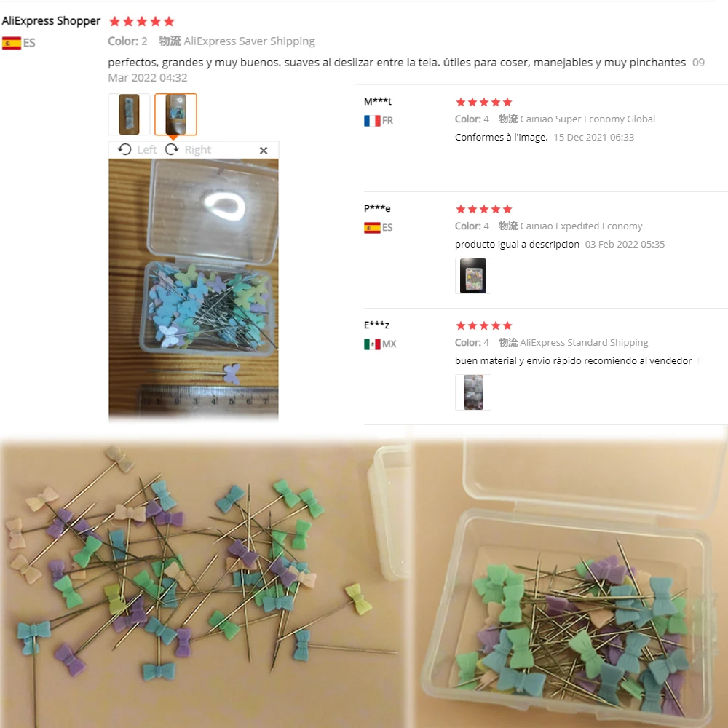Click the Mexico flag beside E***z
728x728 pixels.
click(x=372, y=344)
